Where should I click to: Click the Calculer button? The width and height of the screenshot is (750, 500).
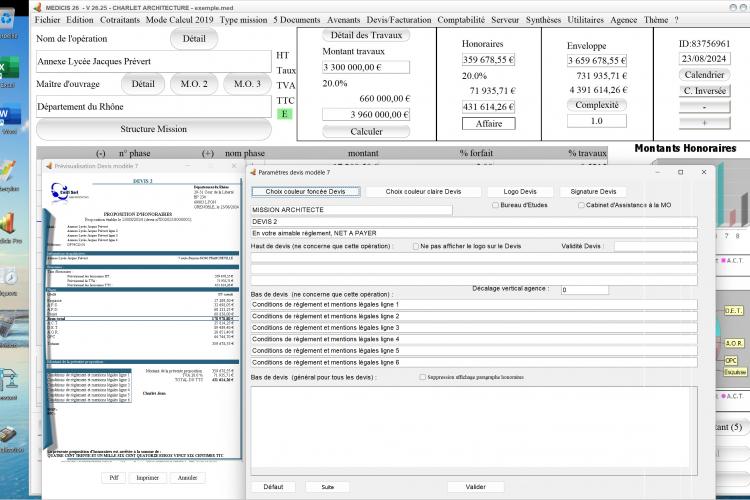click(x=366, y=132)
